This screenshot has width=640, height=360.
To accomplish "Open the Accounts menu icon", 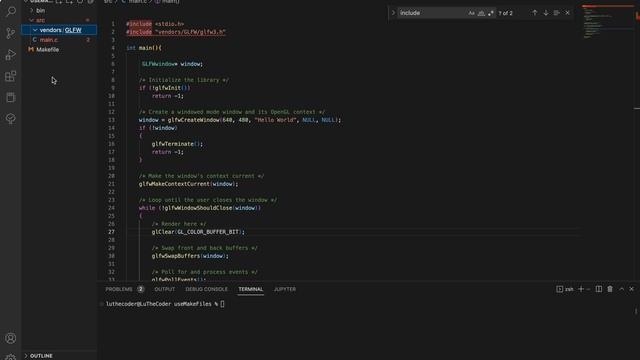I will 11,338.
